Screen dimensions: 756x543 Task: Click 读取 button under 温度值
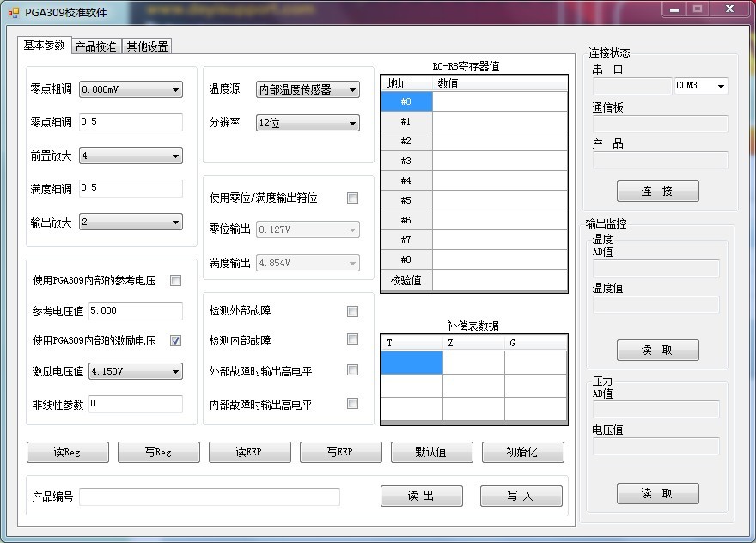(x=658, y=350)
